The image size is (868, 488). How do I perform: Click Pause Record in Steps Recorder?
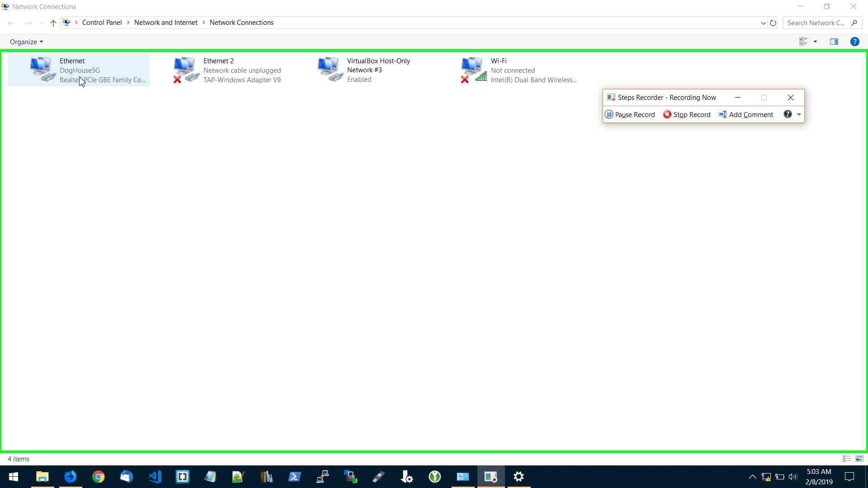pos(630,115)
